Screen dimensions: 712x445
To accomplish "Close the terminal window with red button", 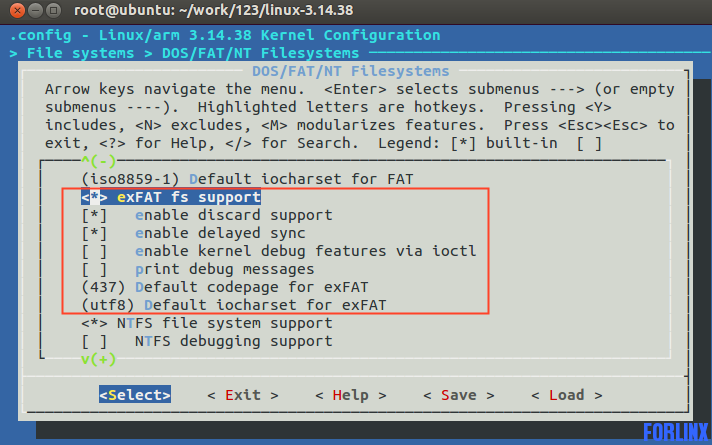I will tap(17, 10).
